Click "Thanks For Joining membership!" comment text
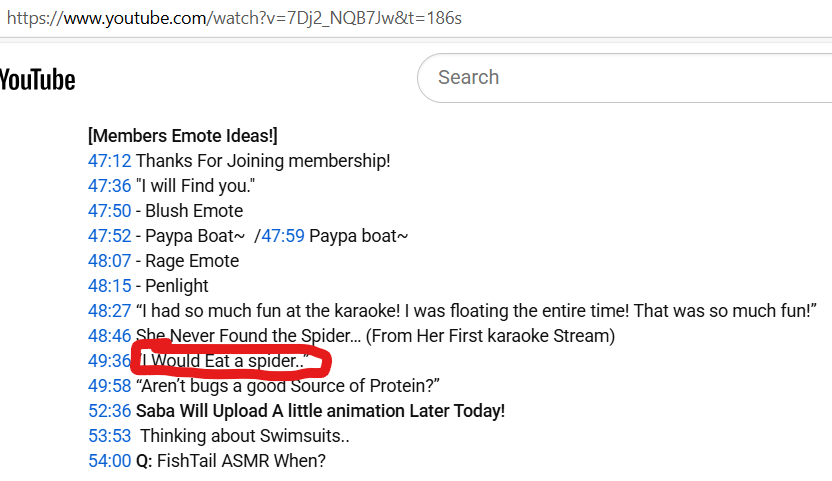 [263, 160]
